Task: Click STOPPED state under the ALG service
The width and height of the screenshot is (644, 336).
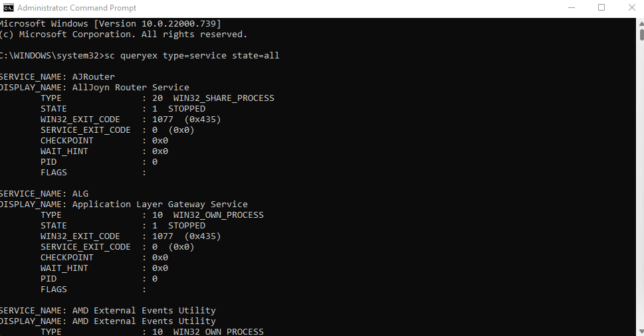Action: click(x=186, y=226)
